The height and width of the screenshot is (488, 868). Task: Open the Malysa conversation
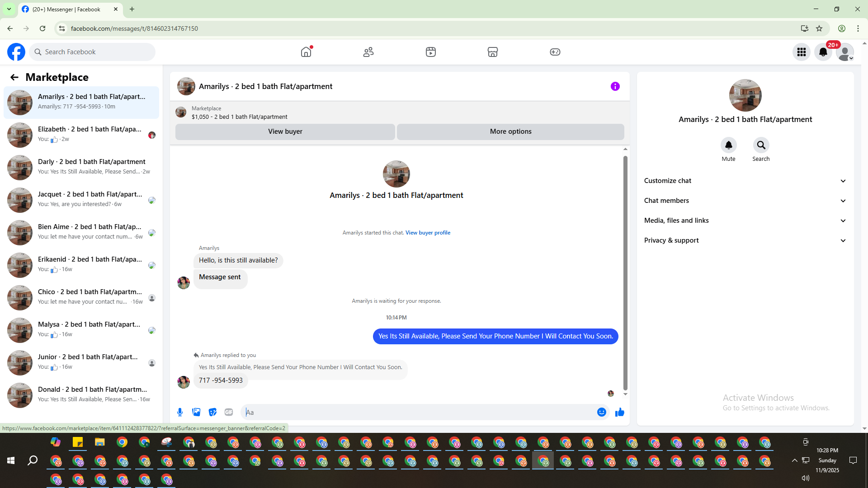coord(81,330)
